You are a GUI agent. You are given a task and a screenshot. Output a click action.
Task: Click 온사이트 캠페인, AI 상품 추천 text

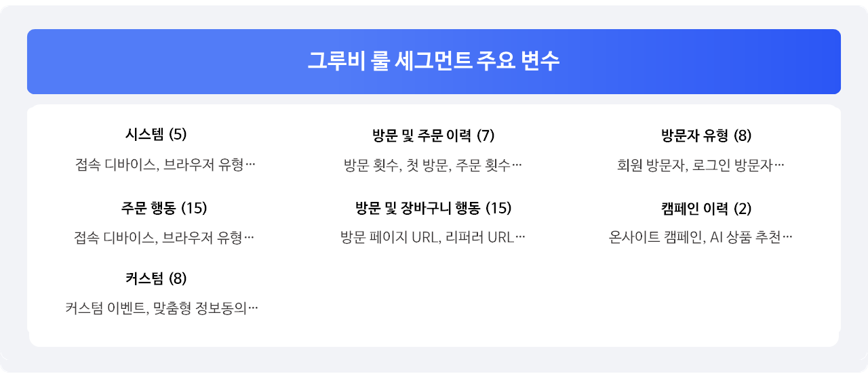pos(694,238)
